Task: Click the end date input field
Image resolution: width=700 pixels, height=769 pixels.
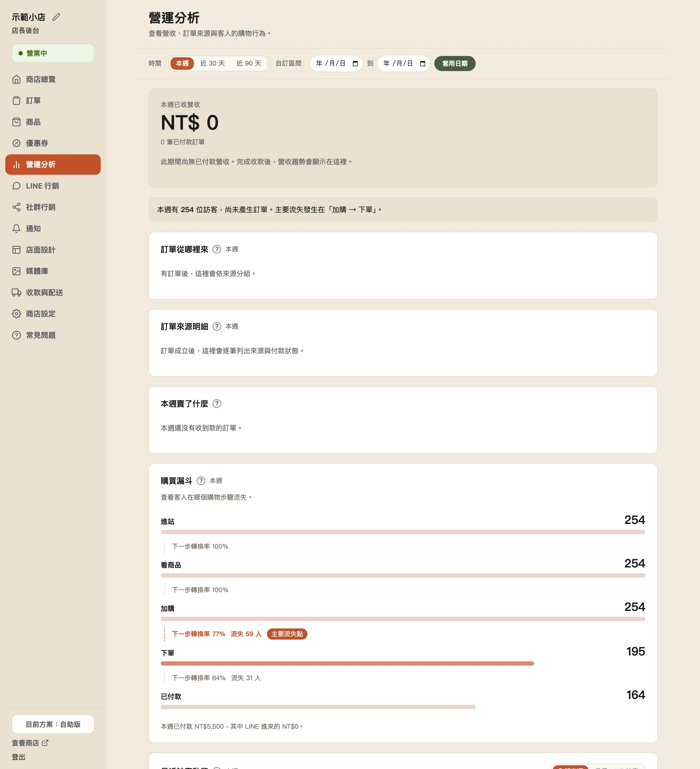Action: pos(404,64)
